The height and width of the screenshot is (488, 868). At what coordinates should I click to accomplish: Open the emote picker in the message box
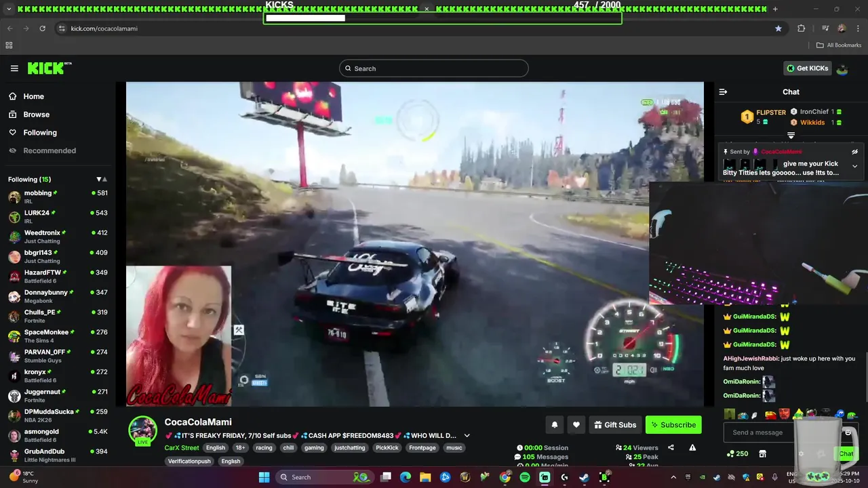[848, 432]
